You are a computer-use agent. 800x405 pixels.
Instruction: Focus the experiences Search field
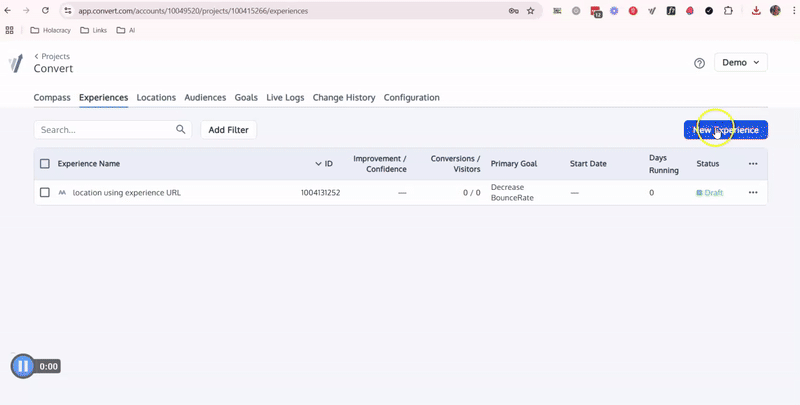(105, 130)
